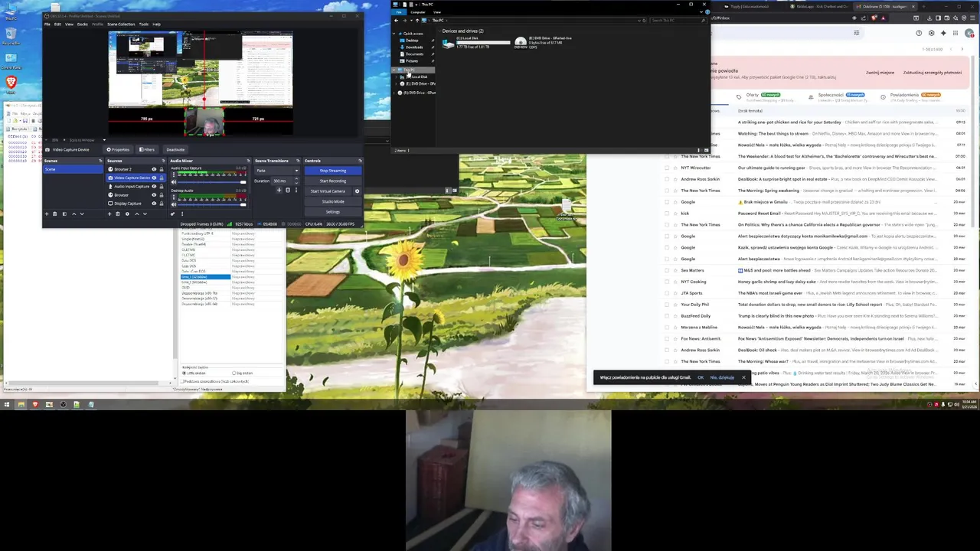Click Zwolnij miejsce in Gmail storage banner
The height and width of the screenshot is (551, 980).
click(x=880, y=73)
